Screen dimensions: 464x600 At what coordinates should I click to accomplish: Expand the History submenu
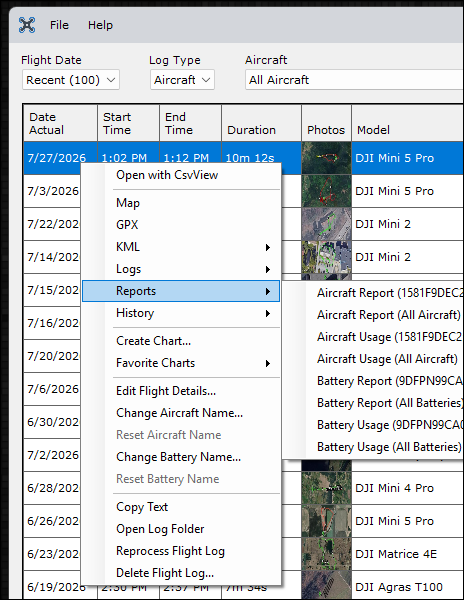[x=181, y=313]
